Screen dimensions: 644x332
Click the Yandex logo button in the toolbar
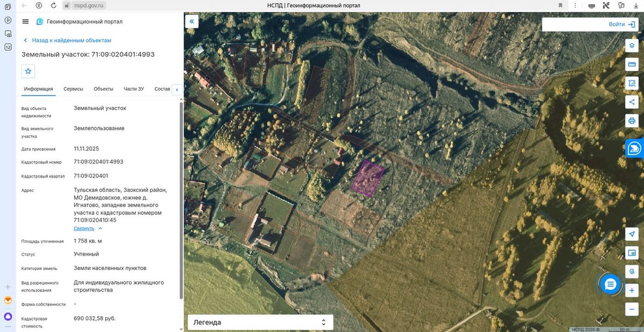pyautogui.click(x=39, y=5)
